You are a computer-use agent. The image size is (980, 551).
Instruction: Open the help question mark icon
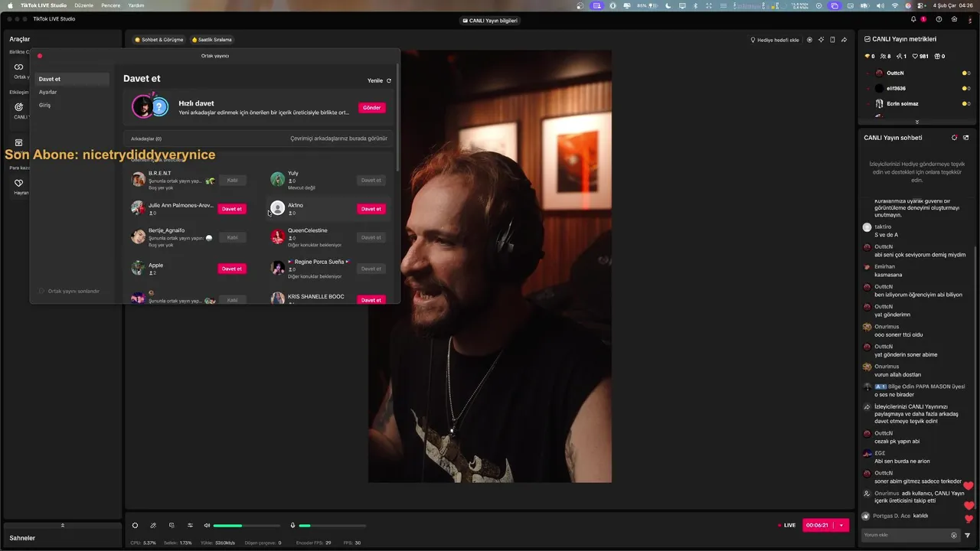939,19
